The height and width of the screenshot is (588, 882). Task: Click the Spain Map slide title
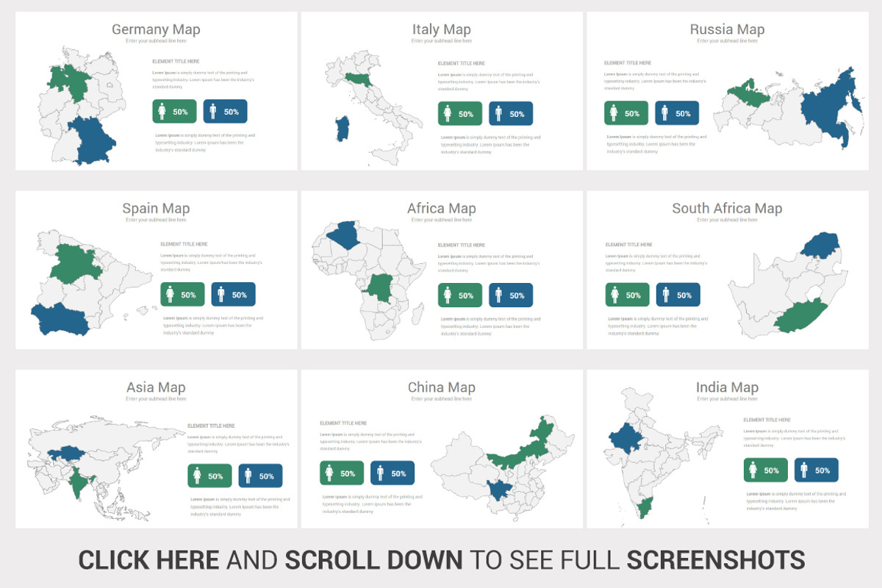coord(156,209)
